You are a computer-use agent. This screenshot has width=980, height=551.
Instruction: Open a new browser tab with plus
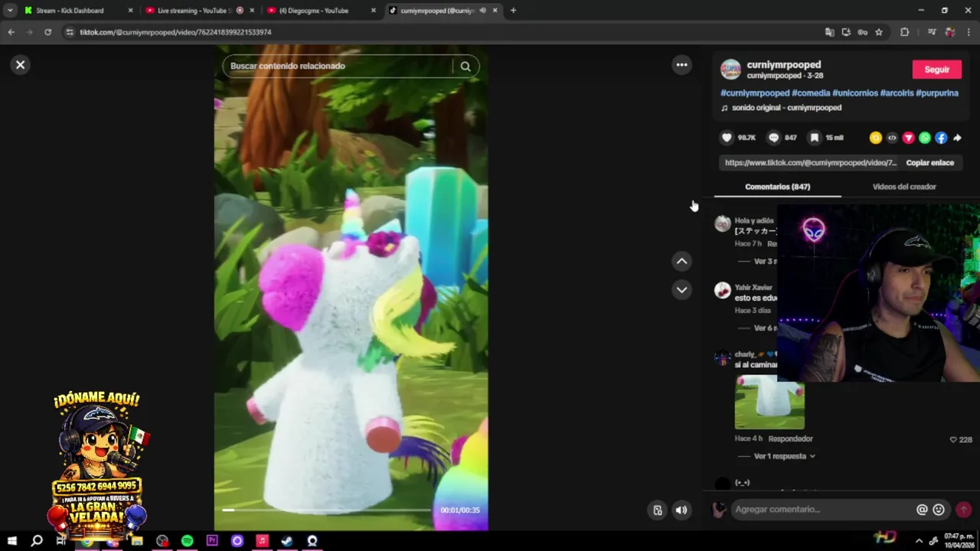[x=513, y=11]
